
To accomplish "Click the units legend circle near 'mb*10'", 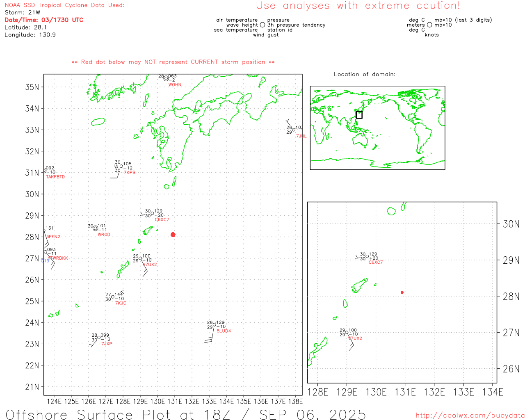I will click(429, 25).
